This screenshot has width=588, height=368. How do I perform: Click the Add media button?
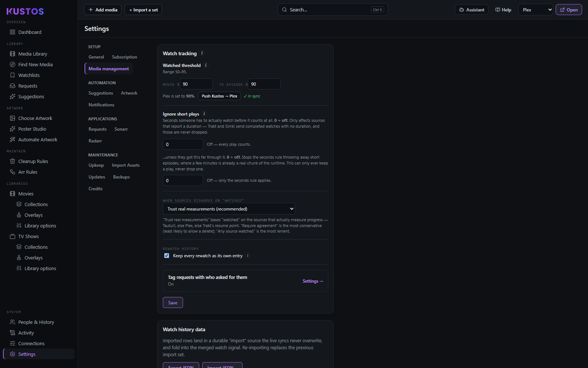(103, 10)
